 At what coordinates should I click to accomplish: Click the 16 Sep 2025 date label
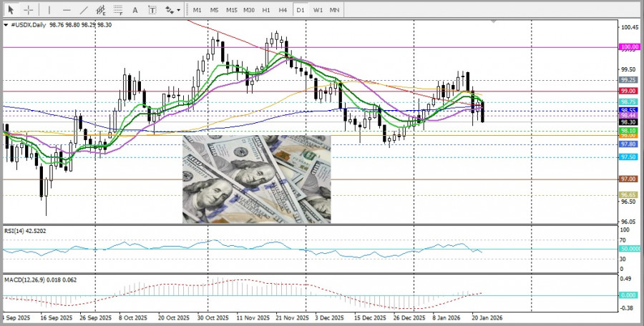point(57,318)
